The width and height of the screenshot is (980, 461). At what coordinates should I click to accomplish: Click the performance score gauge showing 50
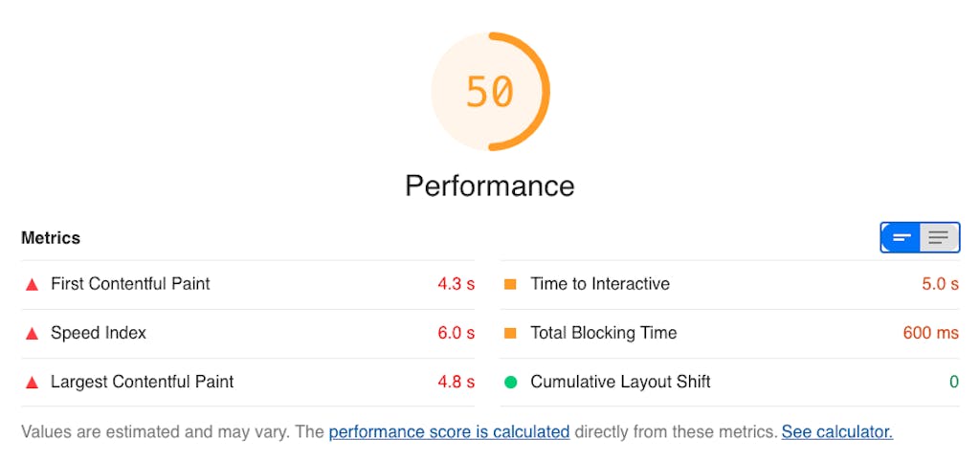(x=490, y=92)
